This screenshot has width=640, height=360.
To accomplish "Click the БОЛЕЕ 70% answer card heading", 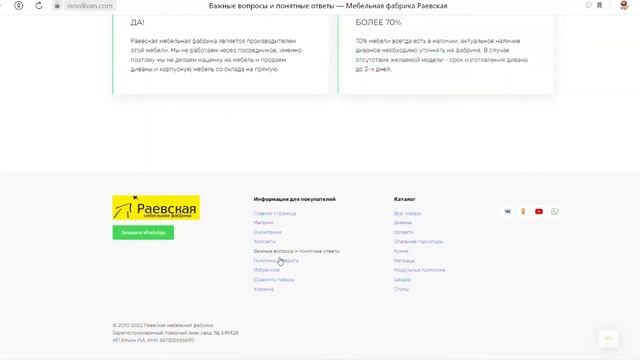I will pyautogui.click(x=378, y=22).
